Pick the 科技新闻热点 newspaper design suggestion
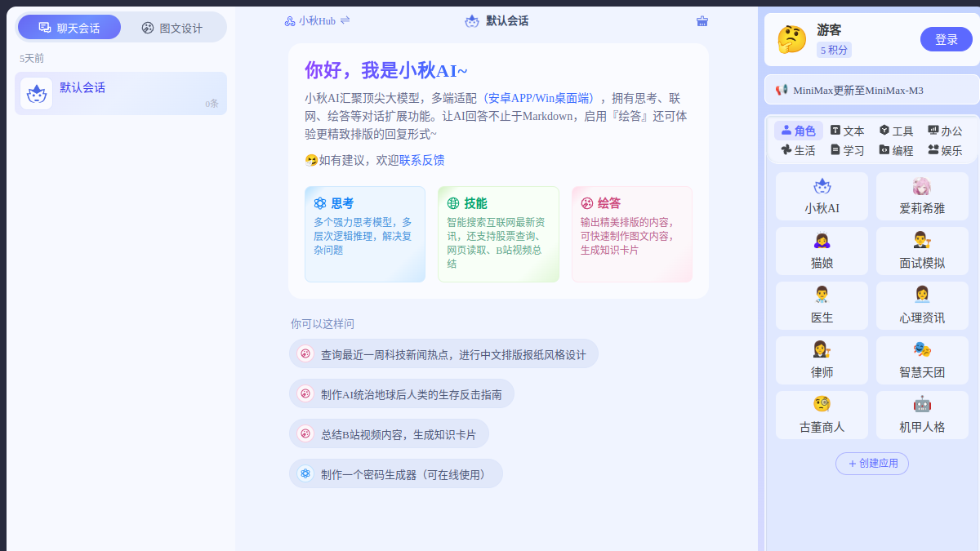The height and width of the screenshot is (551, 980). (x=443, y=354)
